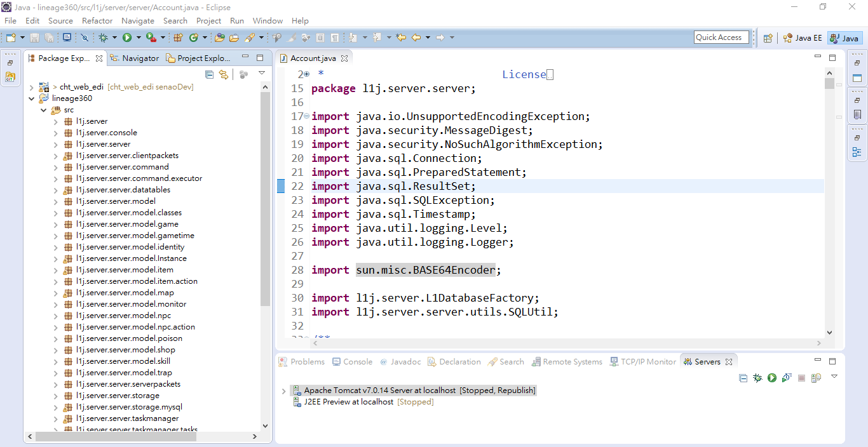Open dropdown arrow next to New icon

point(22,37)
